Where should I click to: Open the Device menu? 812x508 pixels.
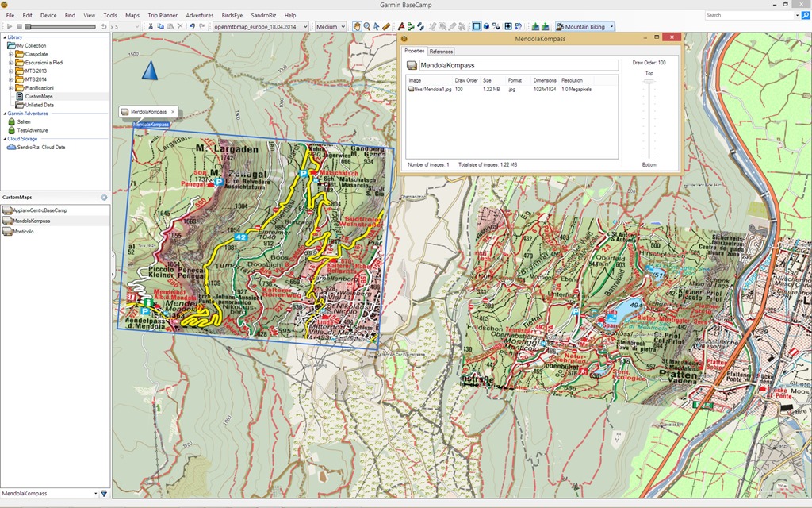[x=48, y=16]
